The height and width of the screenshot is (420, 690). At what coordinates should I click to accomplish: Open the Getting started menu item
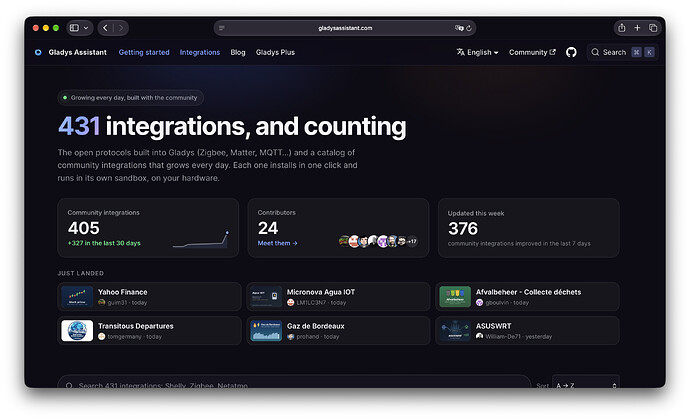click(x=144, y=52)
